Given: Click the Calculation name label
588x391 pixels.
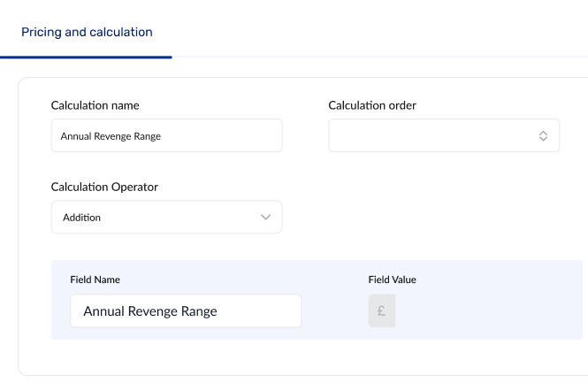Looking at the screenshot, I should 95,105.
